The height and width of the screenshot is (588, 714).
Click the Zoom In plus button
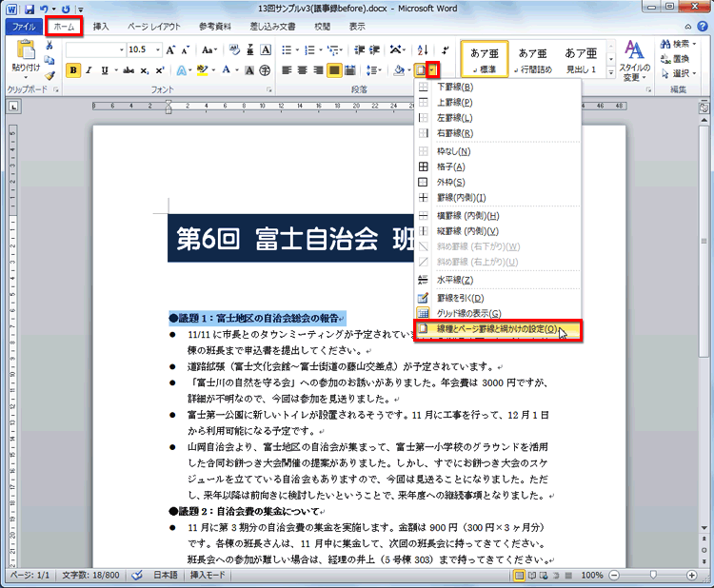coord(691,576)
